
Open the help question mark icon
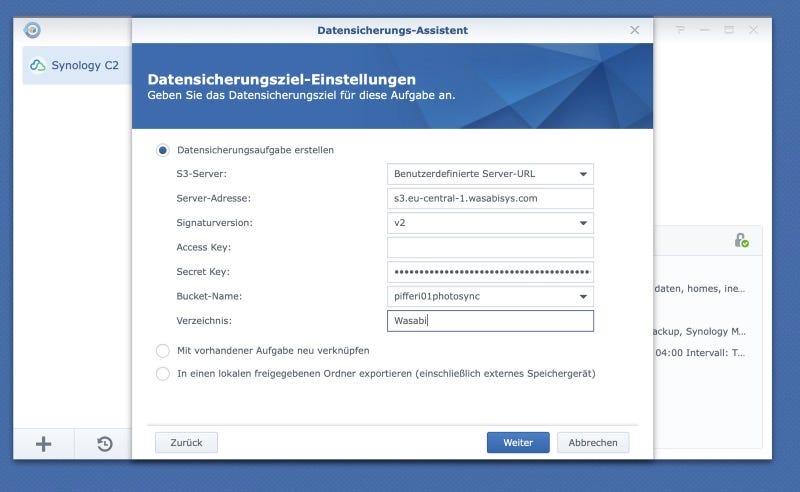coord(680,30)
